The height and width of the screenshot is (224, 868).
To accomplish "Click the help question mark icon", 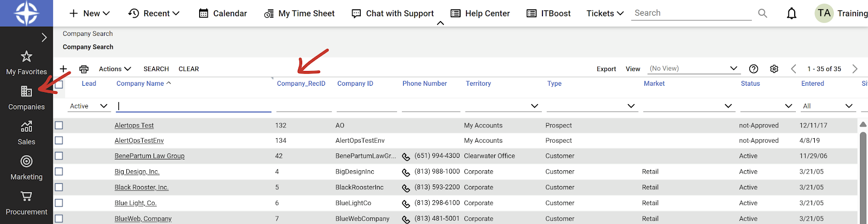I will coord(754,69).
